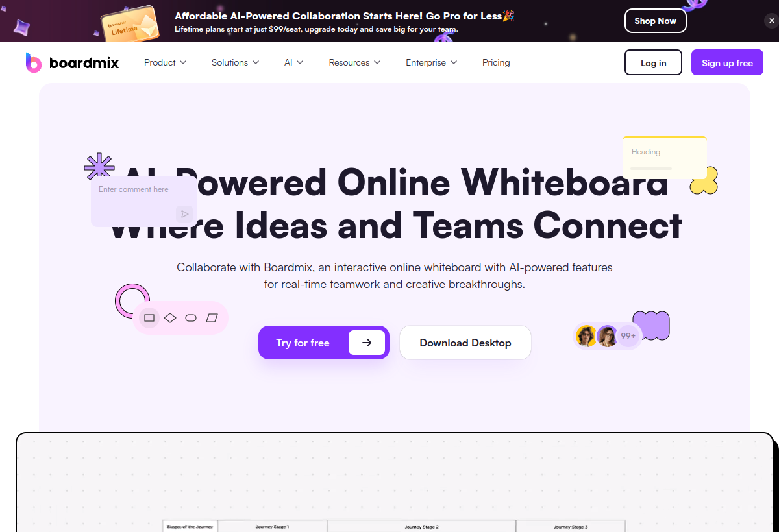The image size is (779, 532).
Task: Click the Download Desktop button
Action: (x=465, y=343)
